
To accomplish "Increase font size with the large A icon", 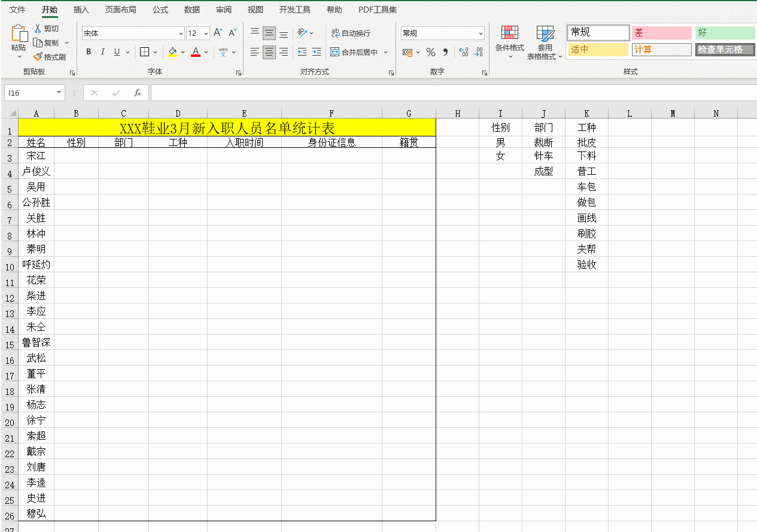I will click(x=218, y=33).
